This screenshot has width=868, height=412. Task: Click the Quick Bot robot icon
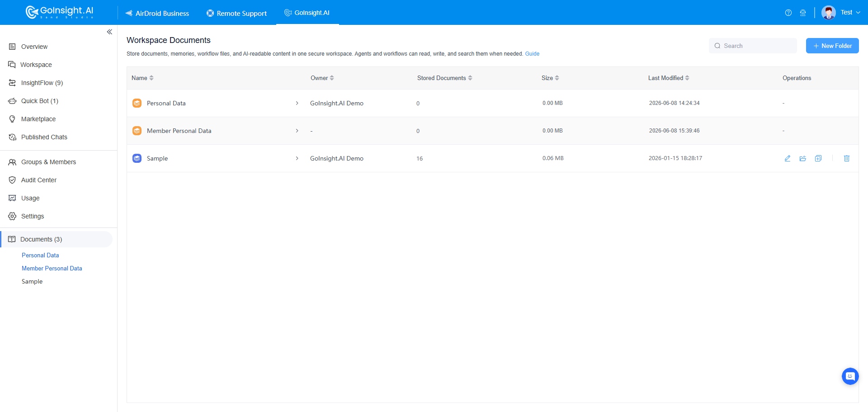[x=12, y=101]
